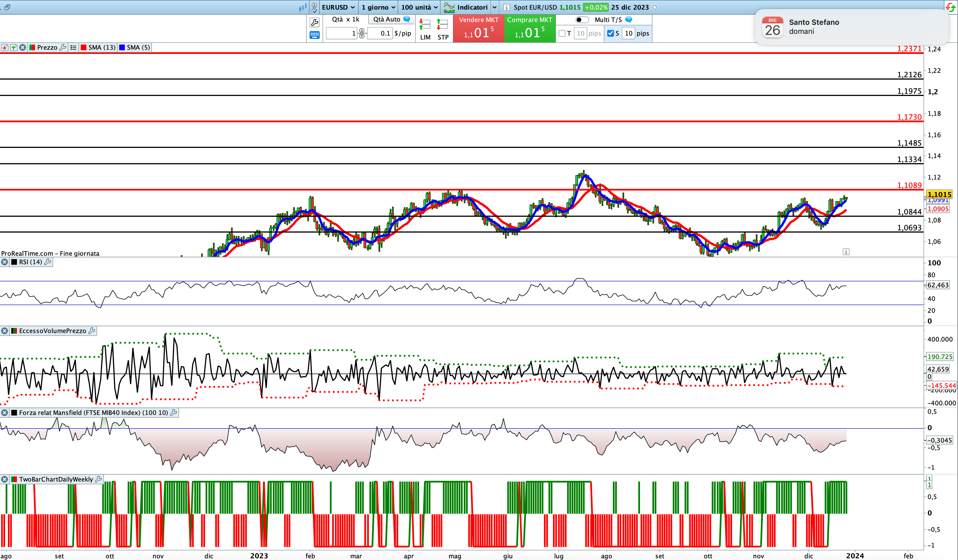The width and height of the screenshot is (958, 560).
Task: Close the Prezzo price panel
Action: click(x=23, y=47)
